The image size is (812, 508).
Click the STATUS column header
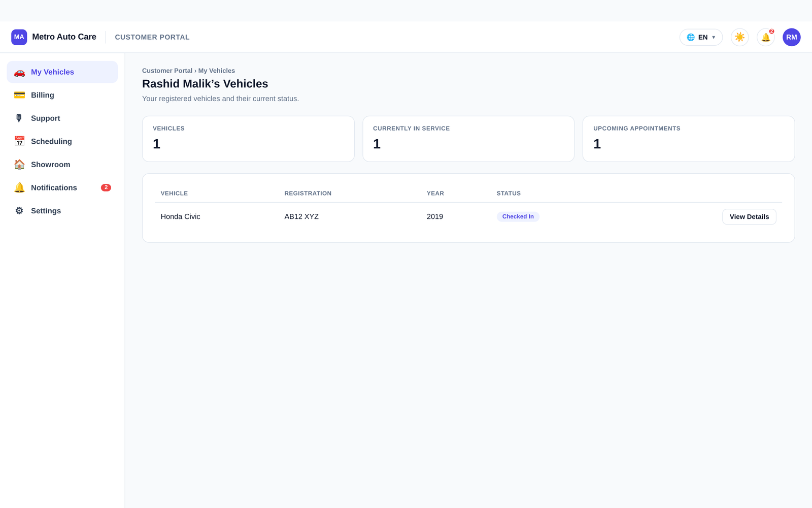tap(509, 194)
